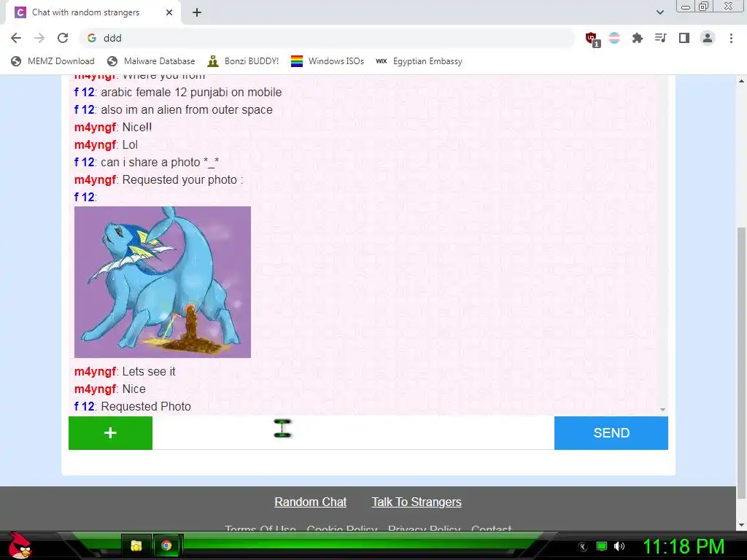
Task: Click the globe icon beside Malware Database
Action: click(112, 61)
